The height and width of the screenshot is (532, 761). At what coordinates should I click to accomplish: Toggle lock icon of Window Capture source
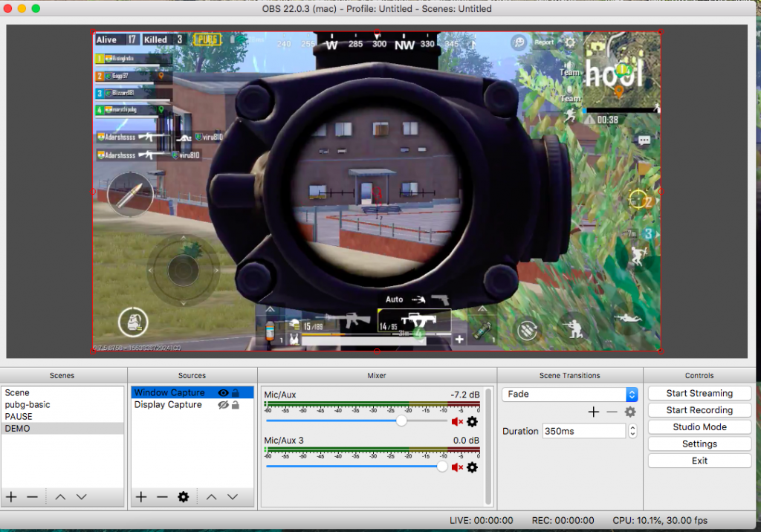(x=236, y=393)
